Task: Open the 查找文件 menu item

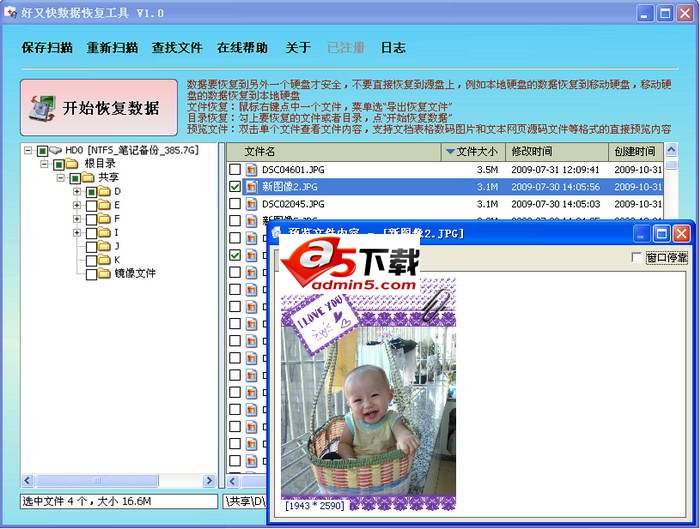Action: [x=177, y=47]
